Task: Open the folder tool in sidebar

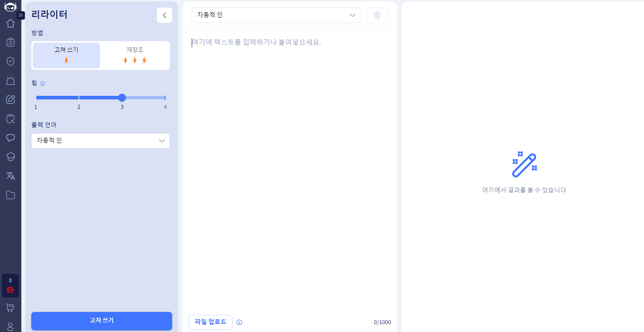Action: tap(10, 195)
